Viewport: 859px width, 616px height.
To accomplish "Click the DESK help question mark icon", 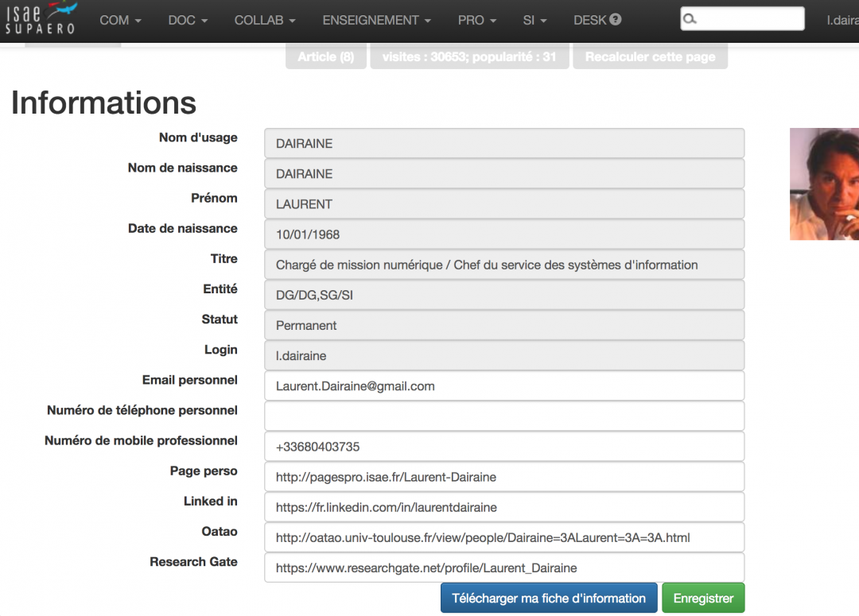I will click(616, 20).
